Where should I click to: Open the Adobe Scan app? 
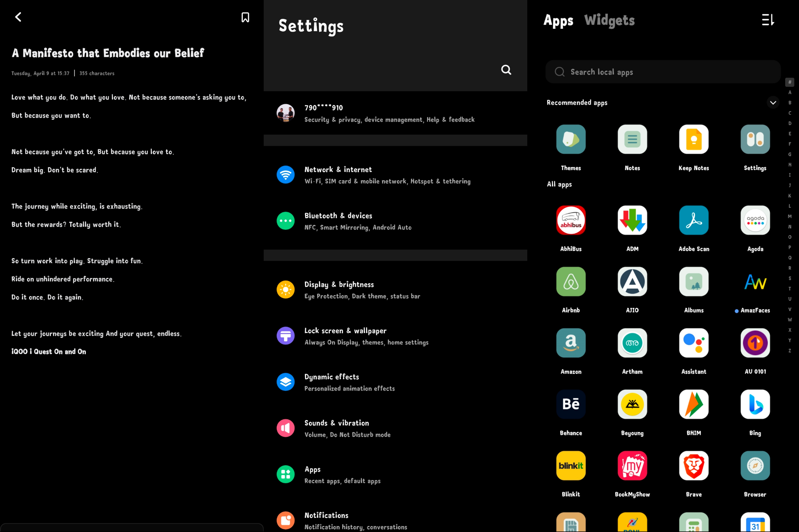point(693,220)
